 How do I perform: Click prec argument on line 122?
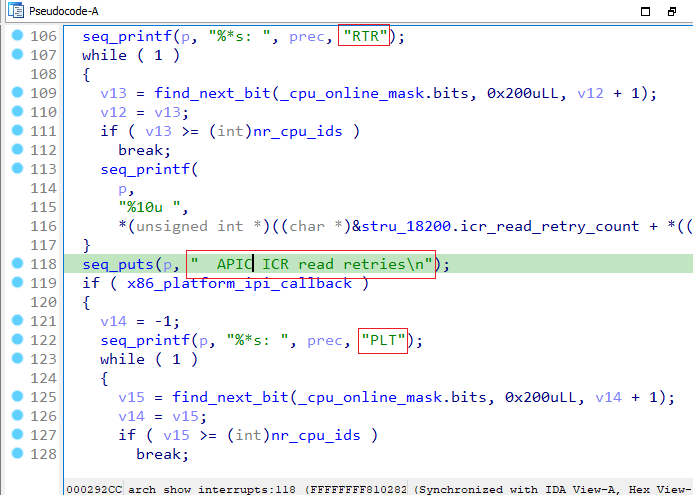click(x=324, y=341)
